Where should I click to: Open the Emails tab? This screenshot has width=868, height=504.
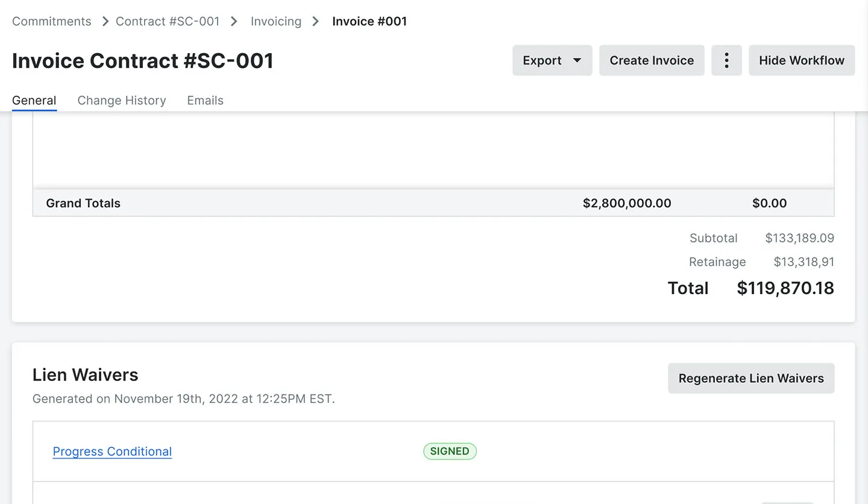pyautogui.click(x=205, y=101)
